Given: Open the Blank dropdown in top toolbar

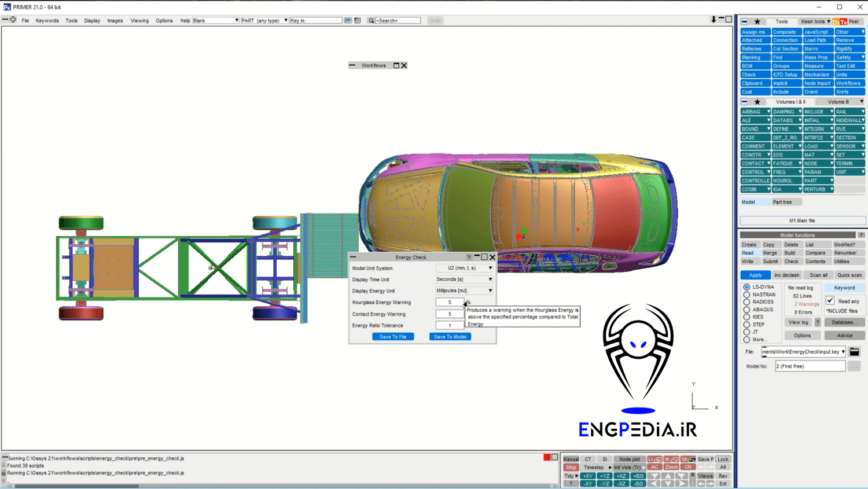Looking at the screenshot, I should click(216, 21).
